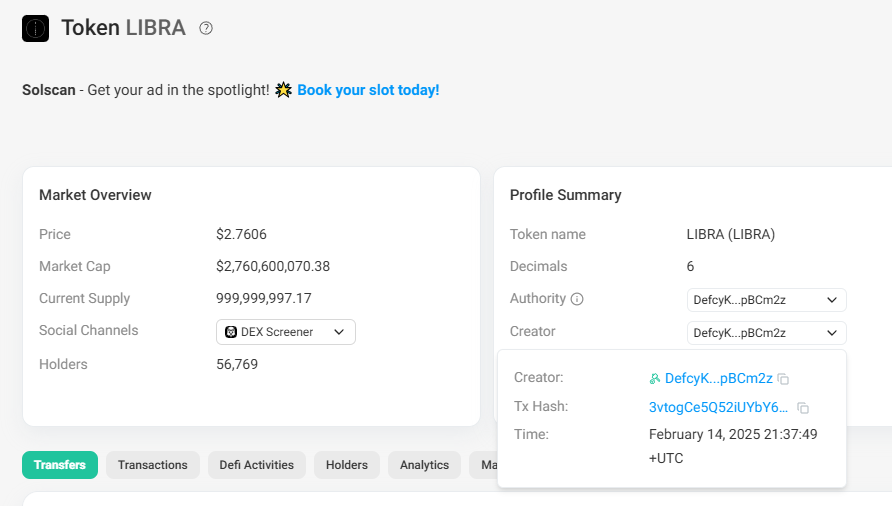Expand the Authority address dropdown

coord(766,300)
